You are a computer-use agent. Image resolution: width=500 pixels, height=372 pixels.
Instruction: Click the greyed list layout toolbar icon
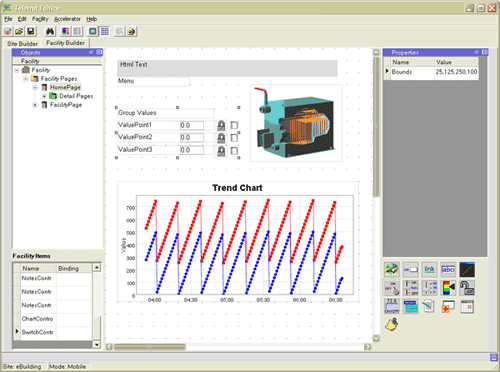[77, 31]
